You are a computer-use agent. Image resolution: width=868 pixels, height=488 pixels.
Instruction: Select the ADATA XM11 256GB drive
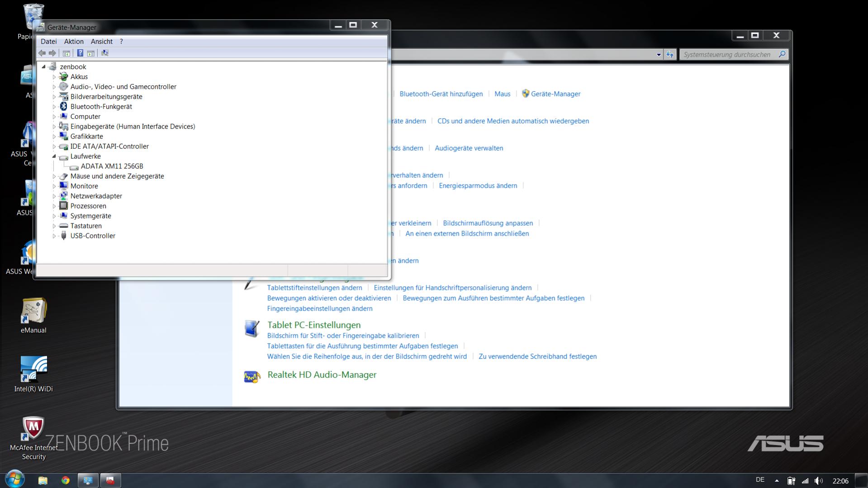click(x=112, y=166)
